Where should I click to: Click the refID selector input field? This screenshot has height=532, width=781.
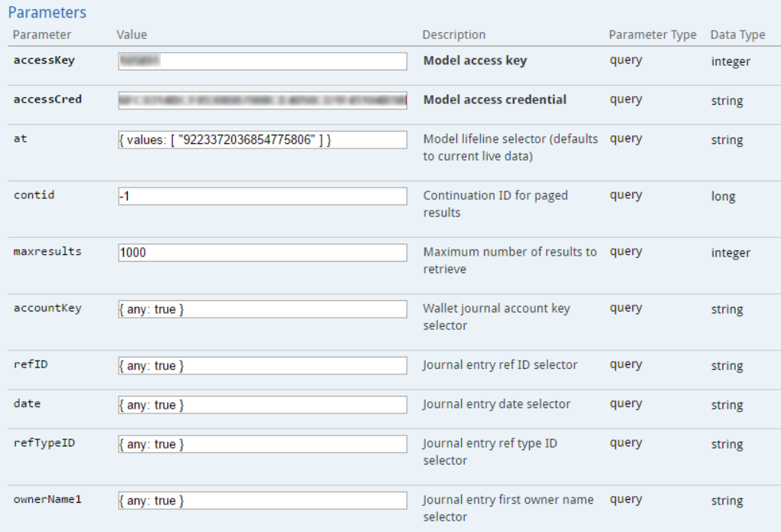point(263,366)
